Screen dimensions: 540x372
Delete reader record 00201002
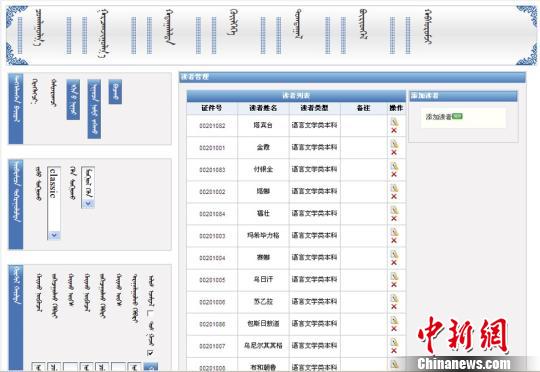coord(394,196)
